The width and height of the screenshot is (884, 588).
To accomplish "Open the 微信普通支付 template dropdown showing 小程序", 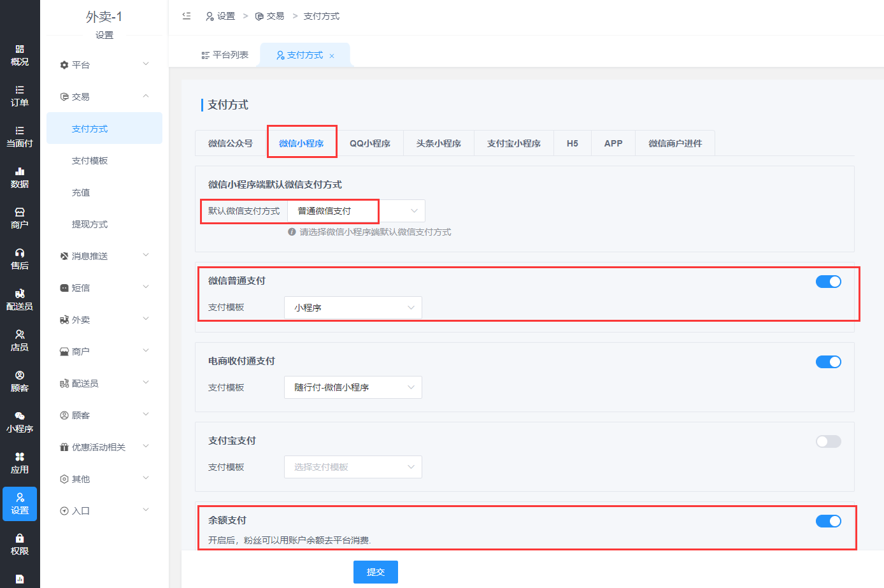I will click(353, 308).
